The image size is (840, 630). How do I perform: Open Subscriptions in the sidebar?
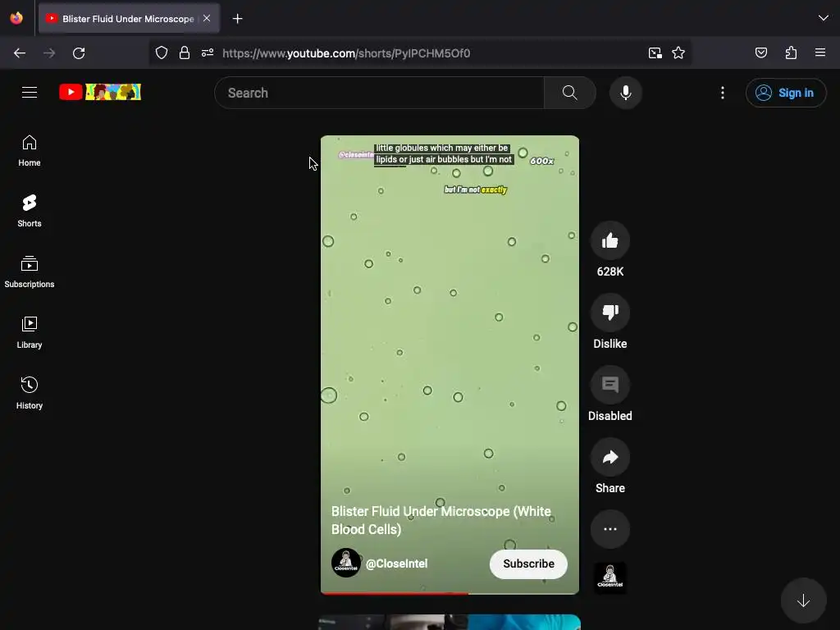coord(30,272)
